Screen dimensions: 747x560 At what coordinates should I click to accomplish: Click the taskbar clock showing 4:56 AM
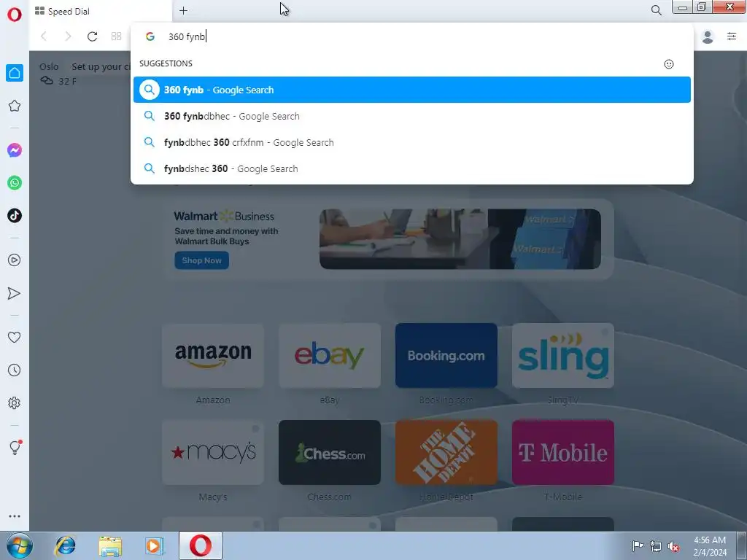[710, 546]
